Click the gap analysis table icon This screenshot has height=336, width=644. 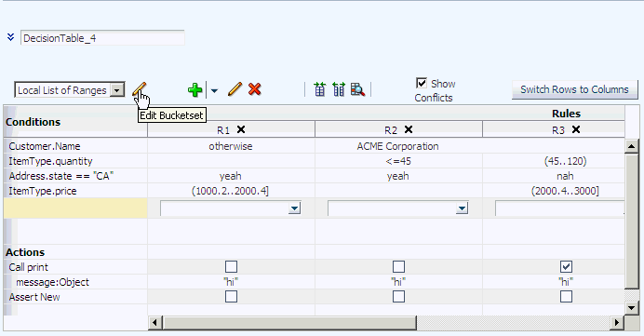pos(319,89)
